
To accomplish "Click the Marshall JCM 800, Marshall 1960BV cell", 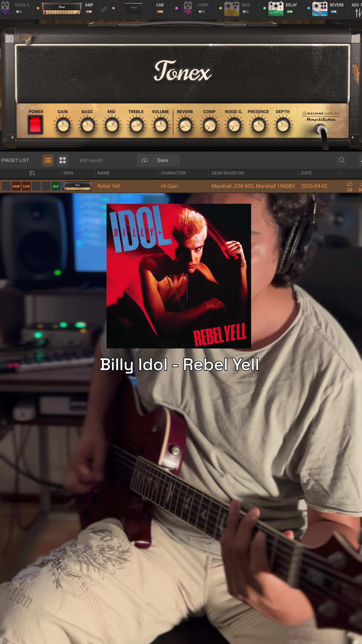I will 253,186.
